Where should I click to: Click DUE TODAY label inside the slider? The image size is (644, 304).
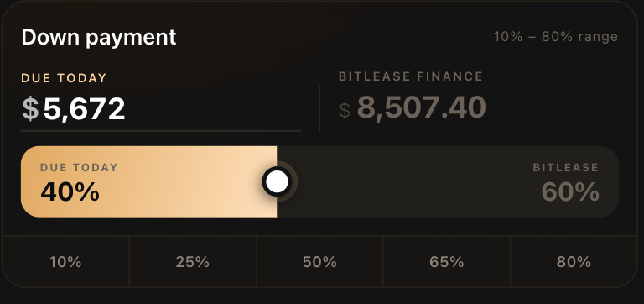(79, 167)
